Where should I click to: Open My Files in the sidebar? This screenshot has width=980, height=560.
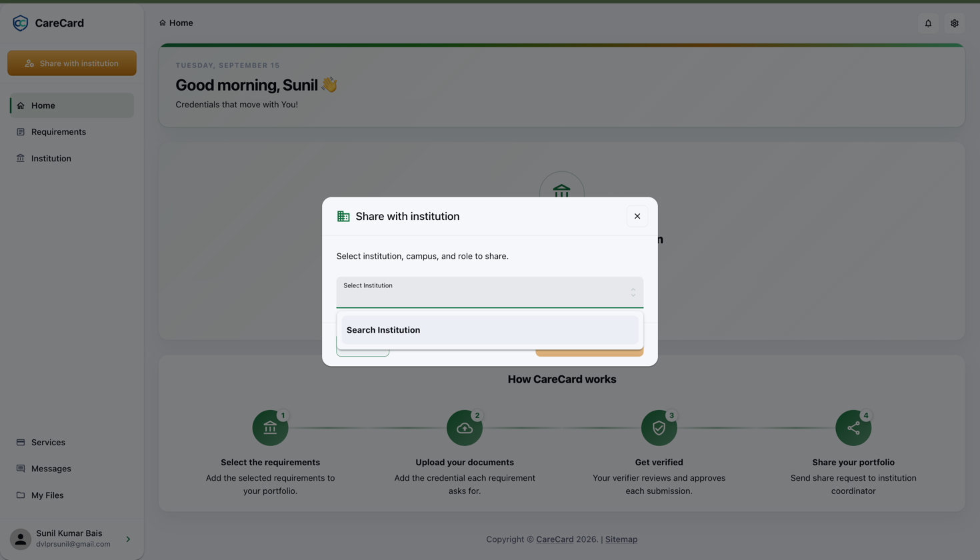pyautogui.click(x=72, y=495)
